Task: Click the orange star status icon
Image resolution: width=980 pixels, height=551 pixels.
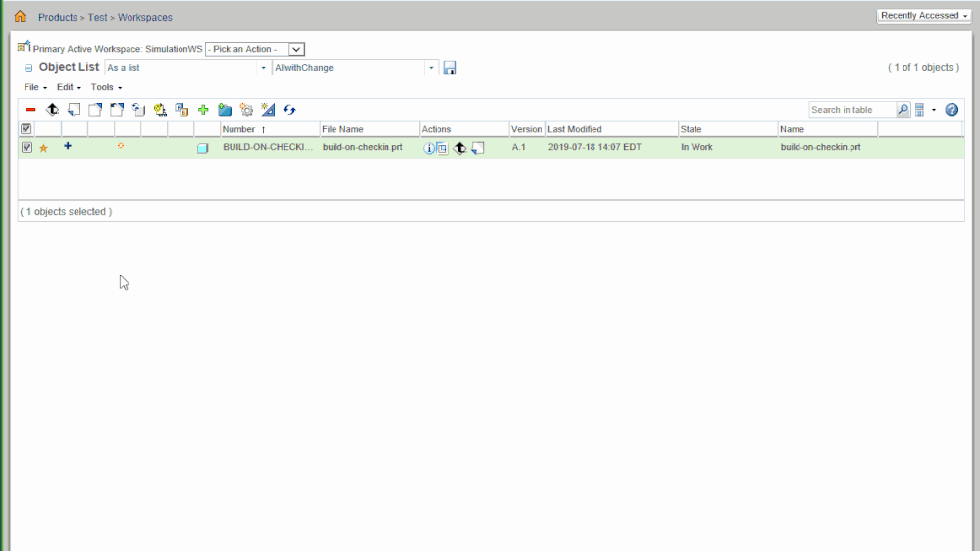Action: click(x=44, y=148)
